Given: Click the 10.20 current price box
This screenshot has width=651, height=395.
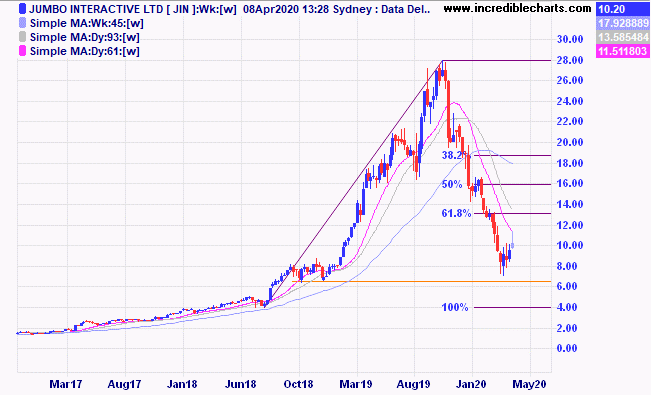Looking at the screenshot, I should click(622, 9).
